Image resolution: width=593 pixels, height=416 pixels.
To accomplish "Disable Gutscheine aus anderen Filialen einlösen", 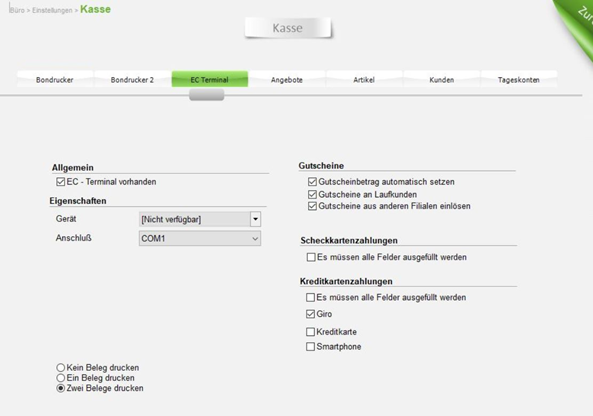I will [x=312, y=206].
